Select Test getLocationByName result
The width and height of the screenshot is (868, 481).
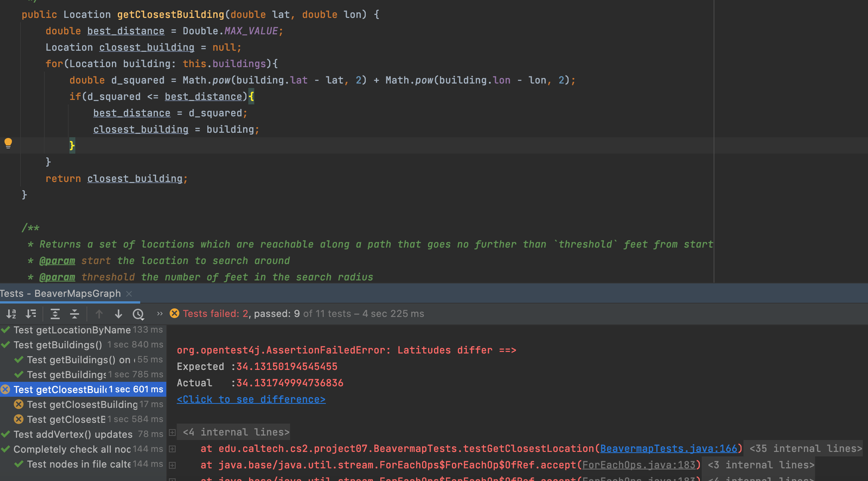coord(72,330)
